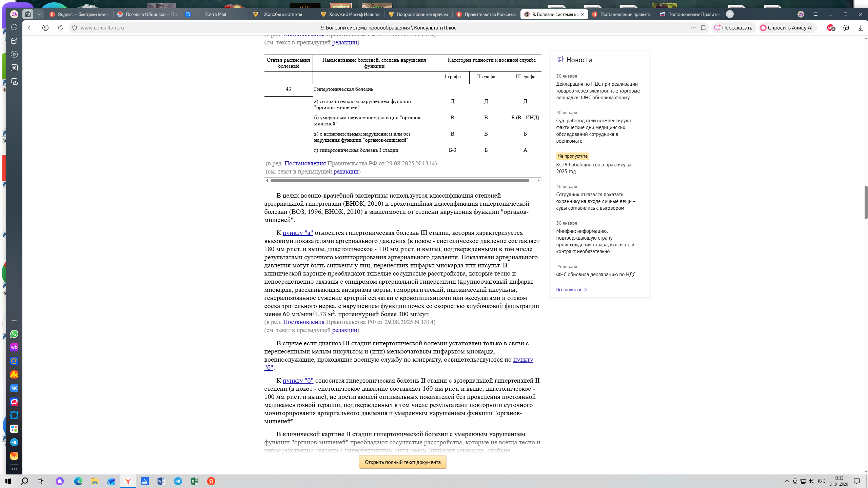This screenshot has height=488, width=868.
Task: Open a new tab with plus button
Action: tap(730, 14)
